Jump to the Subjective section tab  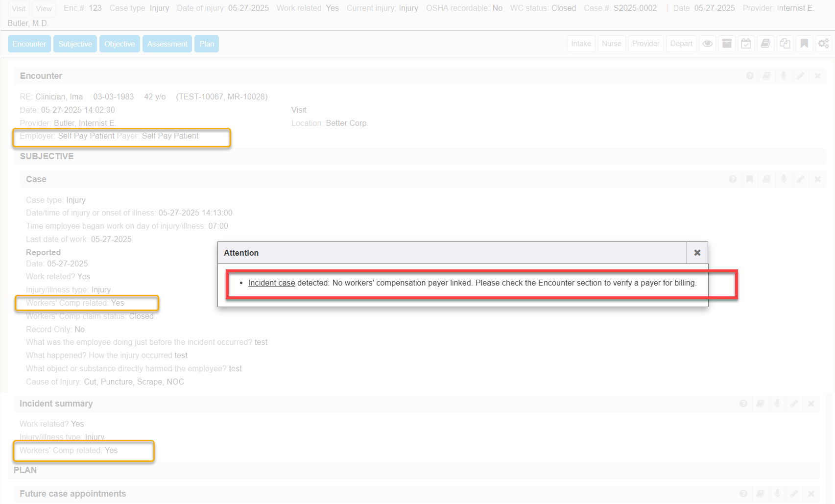click(75, 44)
